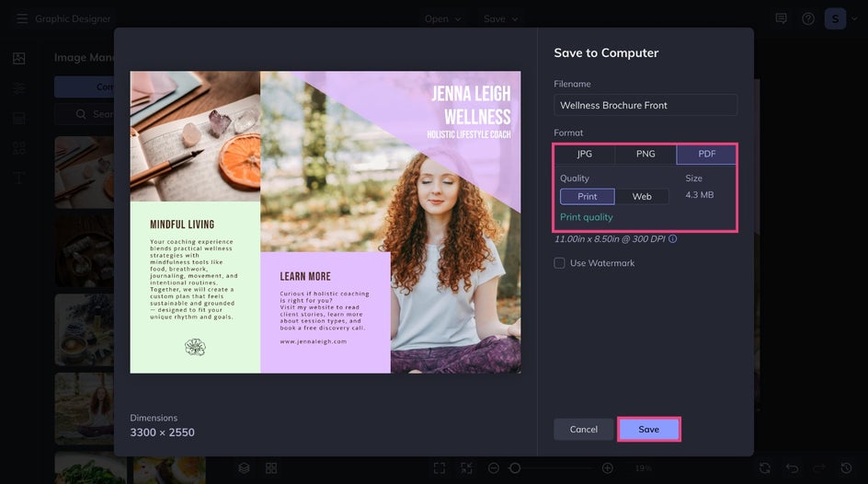Click the '4.3 MB' size value
Image resolution: width=868 pixels, height=484 pixels.
click(700, 195)
